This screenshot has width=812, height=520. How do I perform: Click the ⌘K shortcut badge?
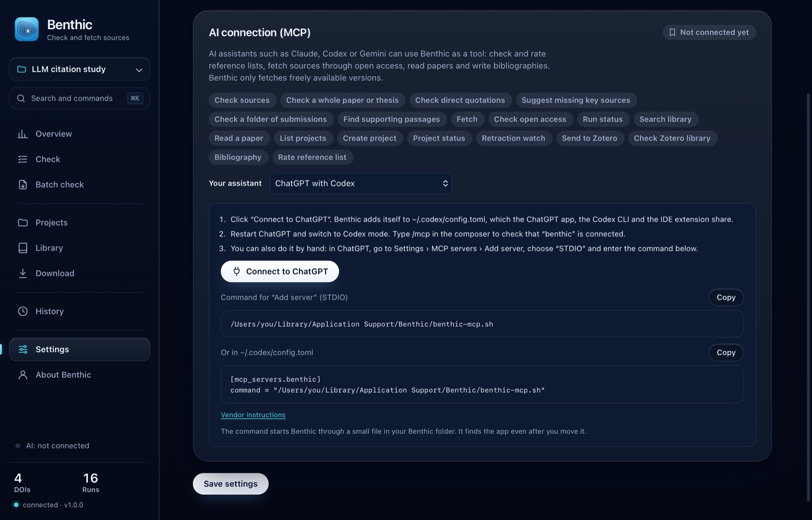(x=135, y=98)
